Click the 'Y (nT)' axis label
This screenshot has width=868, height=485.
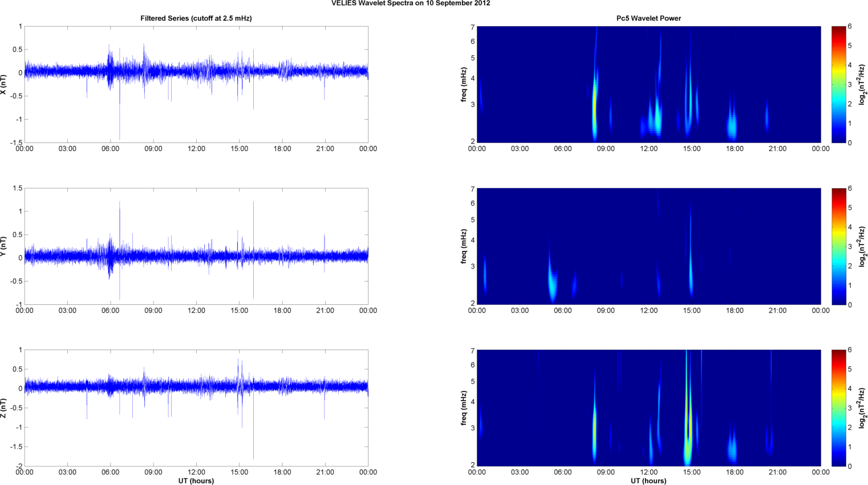(x=4, y=246)
